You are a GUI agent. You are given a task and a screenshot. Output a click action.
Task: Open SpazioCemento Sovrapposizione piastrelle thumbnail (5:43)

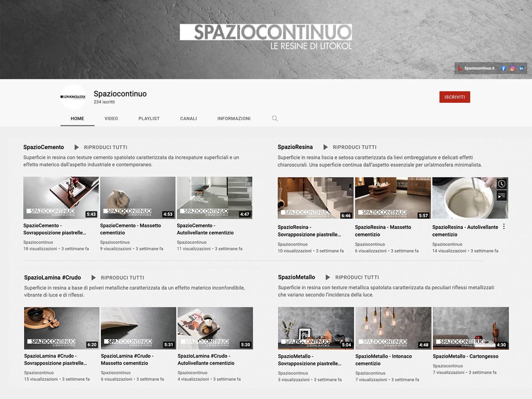coord(61,198)
